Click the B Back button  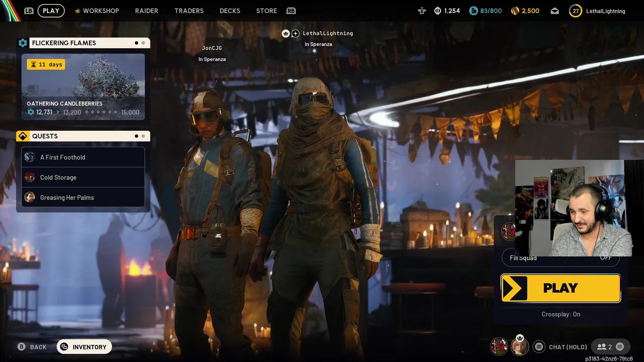coord(32,347)
